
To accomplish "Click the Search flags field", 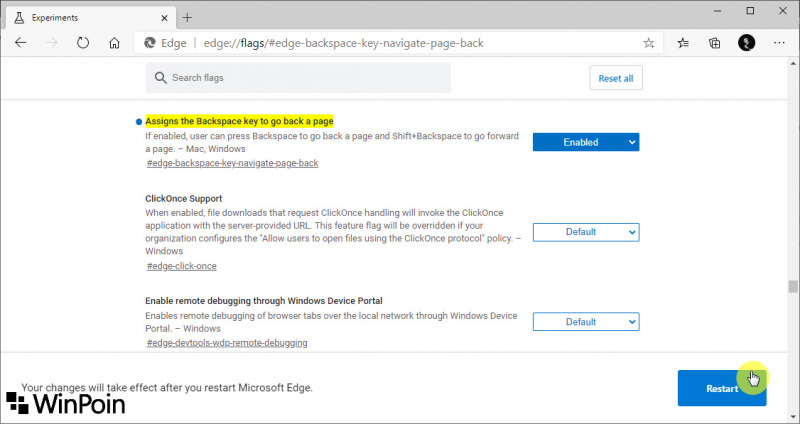I will pyautogui.click(x=298, y=78).
